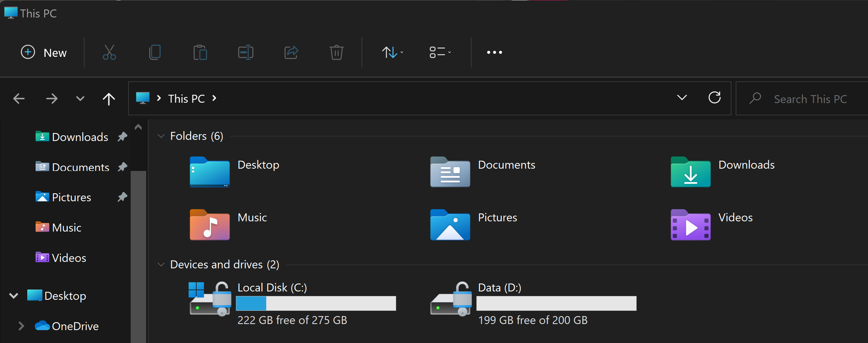This screenshot has width=868, height=343.
Task: Refresh the This PC view
Action: [x=715, y=98]
